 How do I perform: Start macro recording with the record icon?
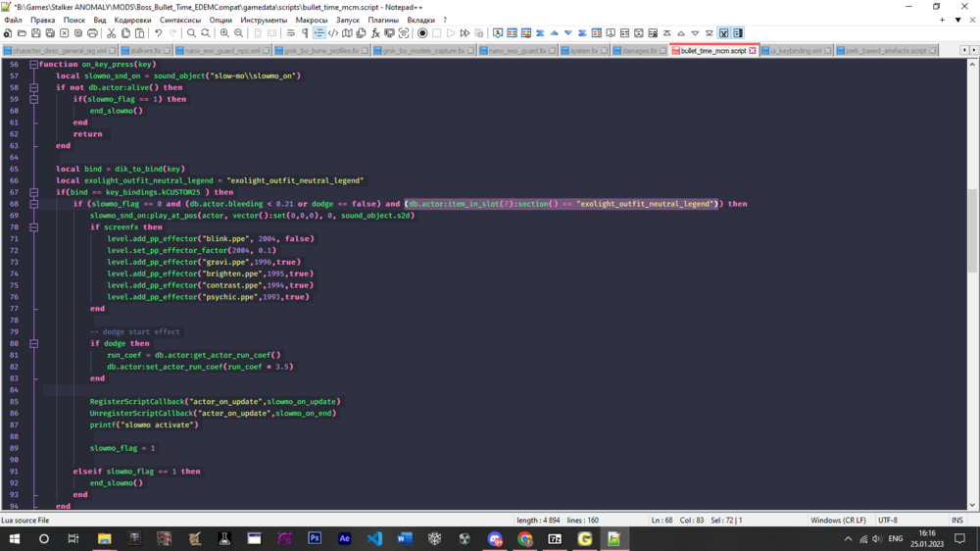point(422,33)
